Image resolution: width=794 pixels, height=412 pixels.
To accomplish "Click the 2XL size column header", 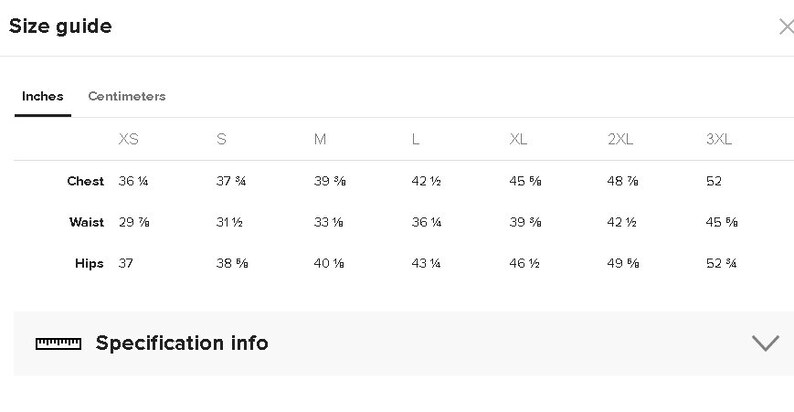I will click(620, 139).
